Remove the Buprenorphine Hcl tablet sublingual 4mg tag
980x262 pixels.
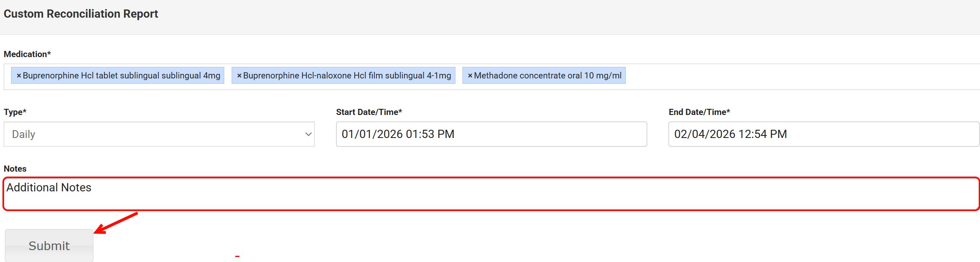[19, 76]
